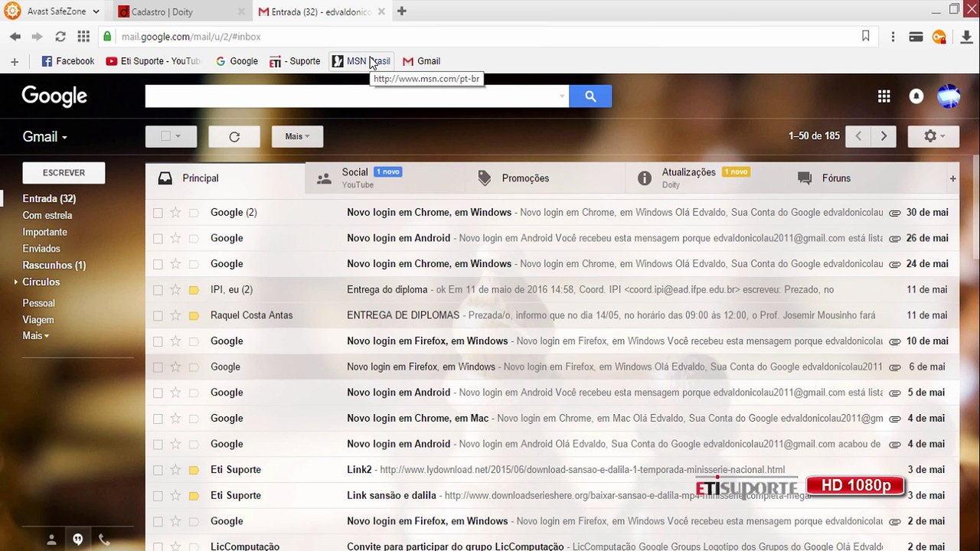
Task: Switch to the Principal inbox tab
Action: pyautogui.click(x=225, y=178)
